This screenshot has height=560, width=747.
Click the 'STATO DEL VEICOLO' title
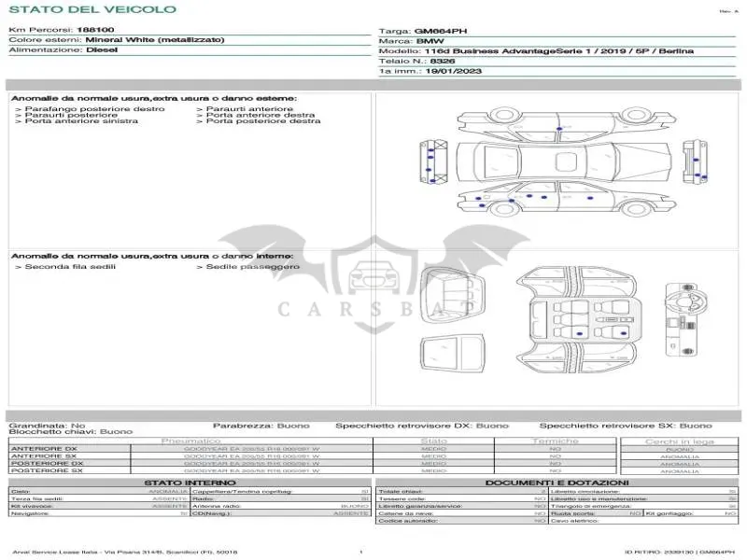(x=92, y=9)
